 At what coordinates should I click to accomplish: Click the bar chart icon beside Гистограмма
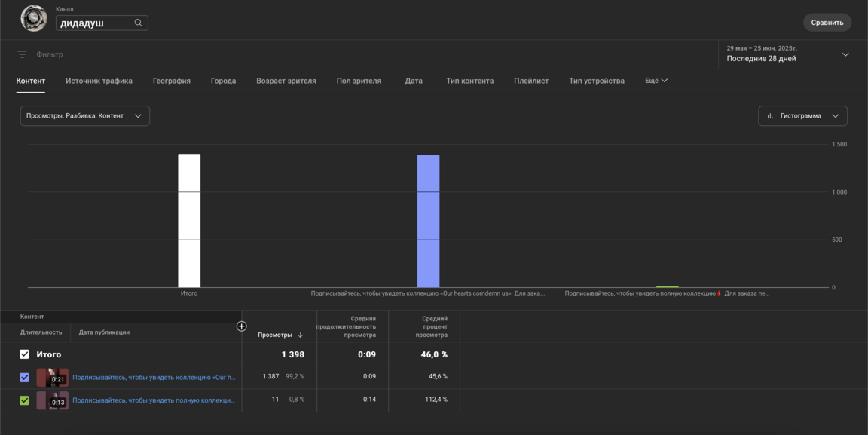(x=770, y=116)
